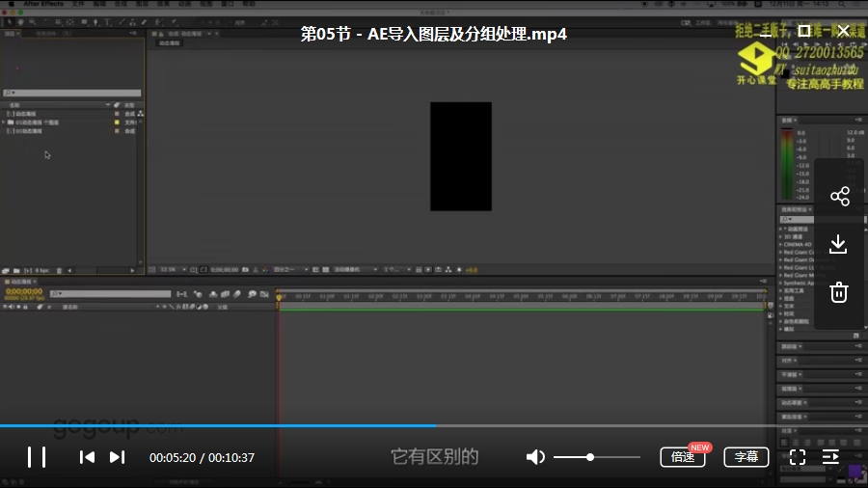Click the timeline current time 0;00;00;00
The image size is (868, 488).
point(24,291)
